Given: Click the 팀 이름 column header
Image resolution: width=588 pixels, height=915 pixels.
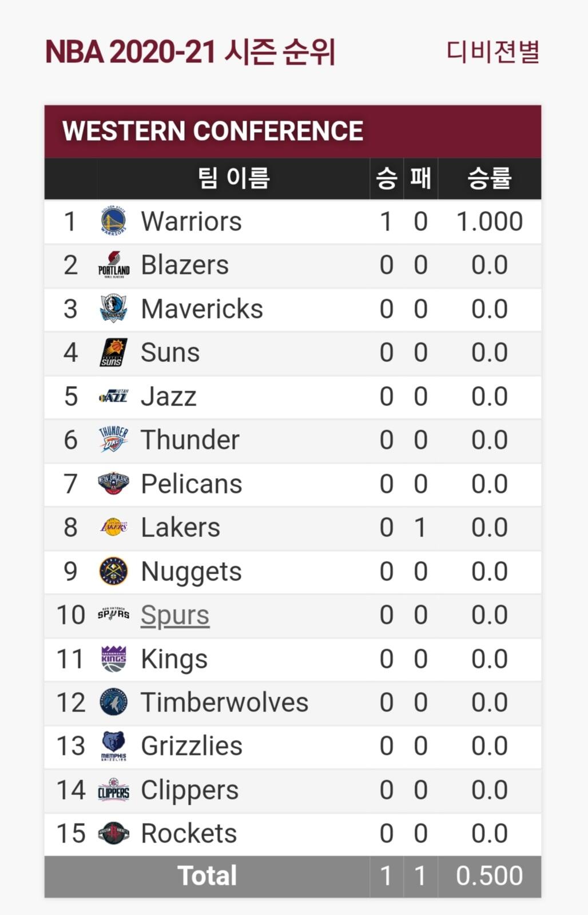Looking at the screenshot, I should tap(233, 178).
